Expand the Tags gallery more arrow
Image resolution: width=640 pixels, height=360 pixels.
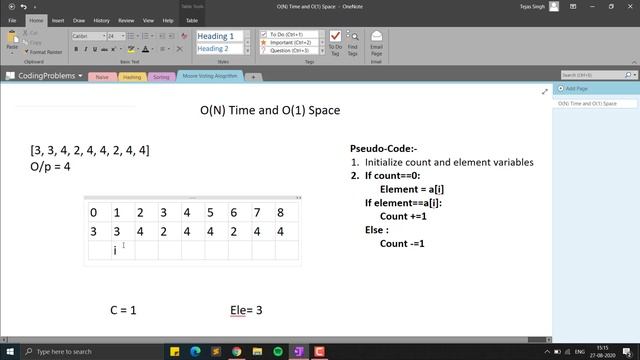(322, 51)
